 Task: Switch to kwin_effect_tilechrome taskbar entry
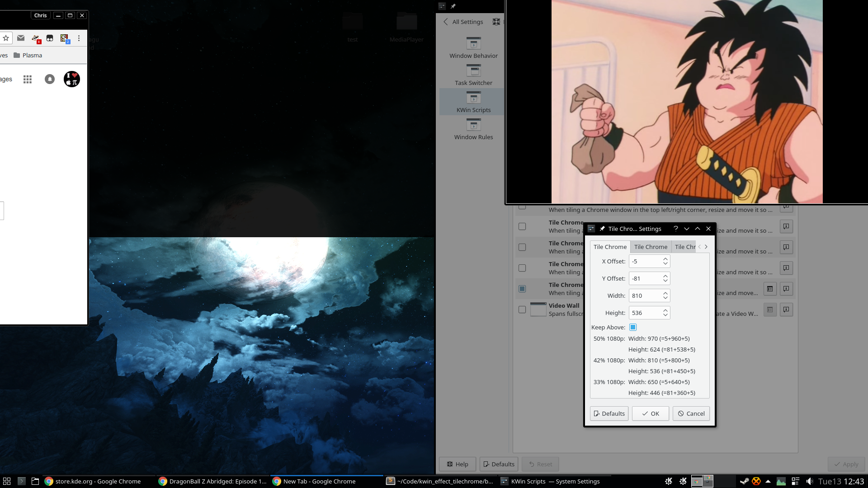(x=441, y=481)
